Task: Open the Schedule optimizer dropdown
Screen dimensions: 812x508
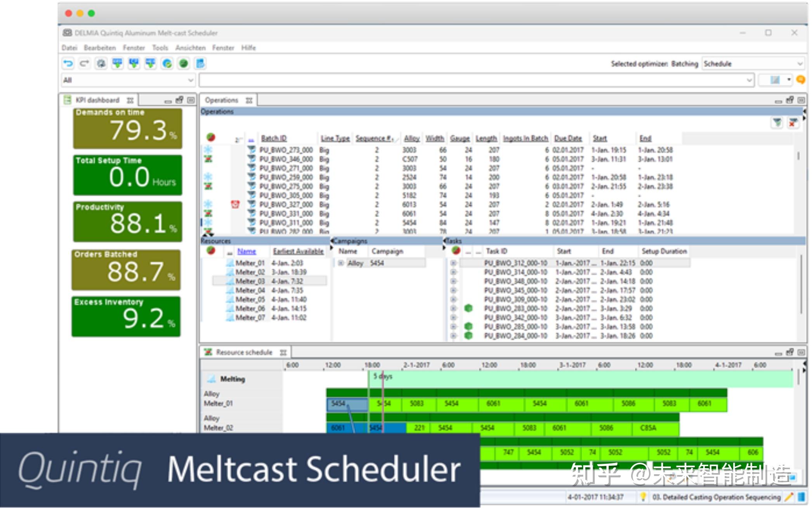Action: tap(800, 64)
